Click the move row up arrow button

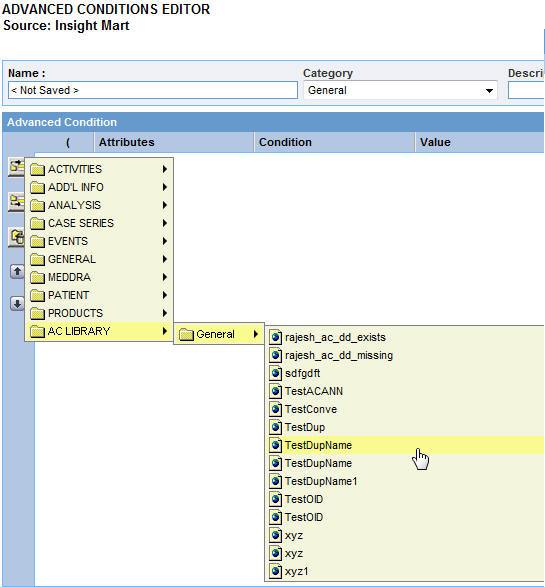(x=17, y=271)
